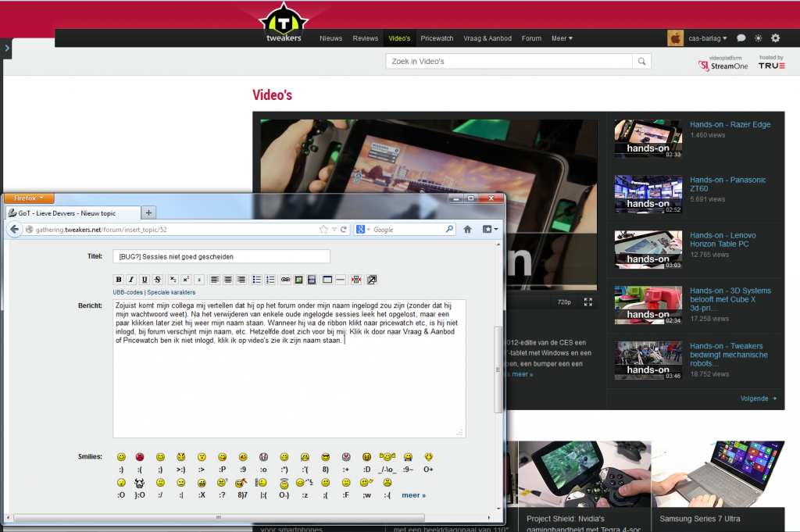Go to Firefox home page
The width and height of the screenshot is (800, 532).
point(467,230)
